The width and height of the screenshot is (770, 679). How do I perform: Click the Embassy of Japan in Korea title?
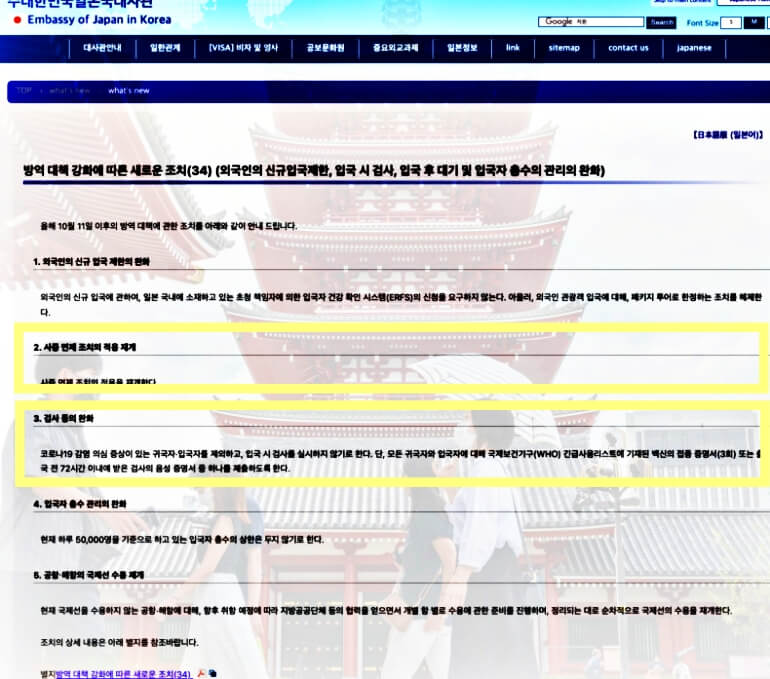[x=99, y=20]
